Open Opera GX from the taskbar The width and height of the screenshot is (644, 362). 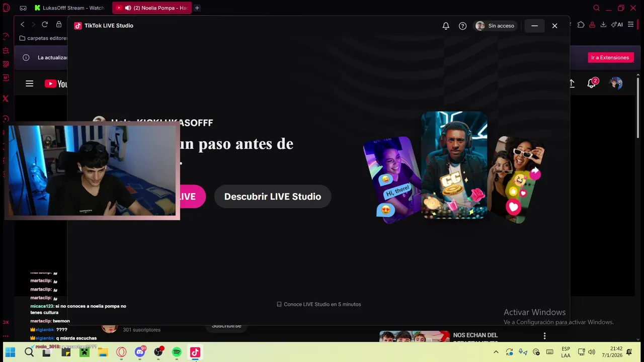tap(121, 352)
